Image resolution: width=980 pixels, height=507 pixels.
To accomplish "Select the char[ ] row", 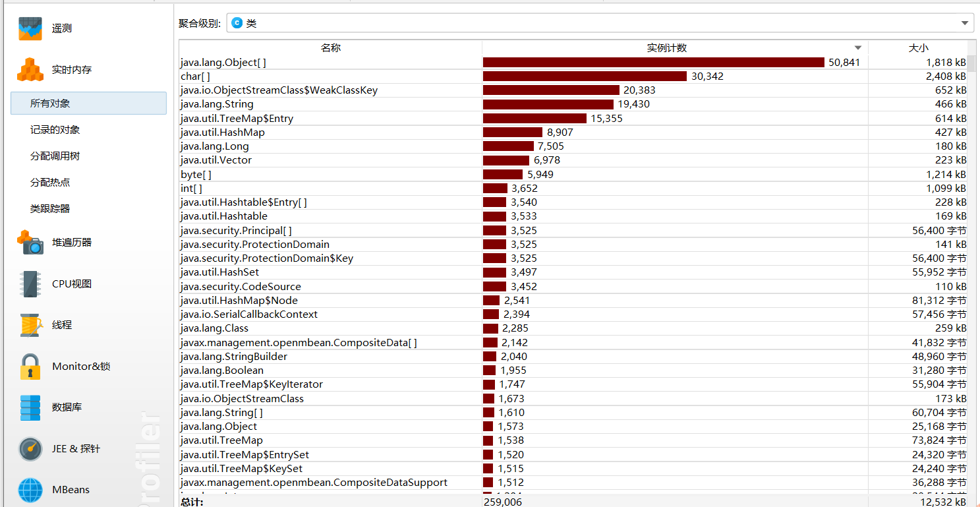I will 573,76.
